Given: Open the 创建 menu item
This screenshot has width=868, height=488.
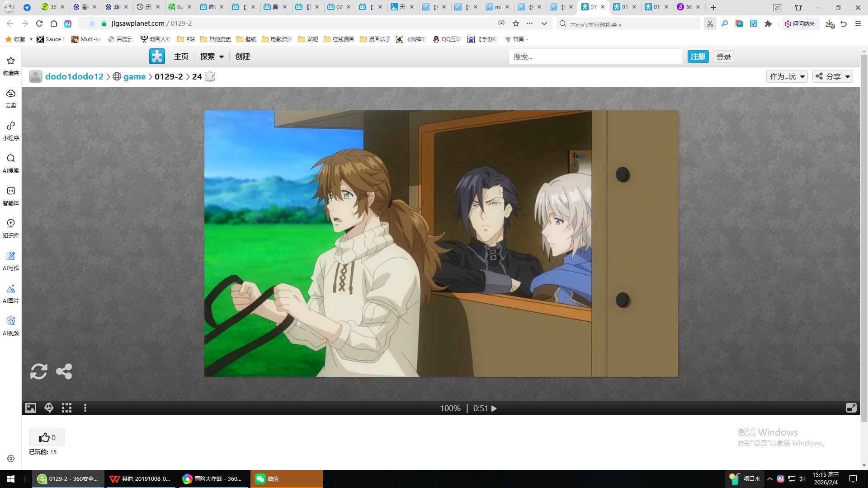Looking at the screenshot, I should point(243,56).
